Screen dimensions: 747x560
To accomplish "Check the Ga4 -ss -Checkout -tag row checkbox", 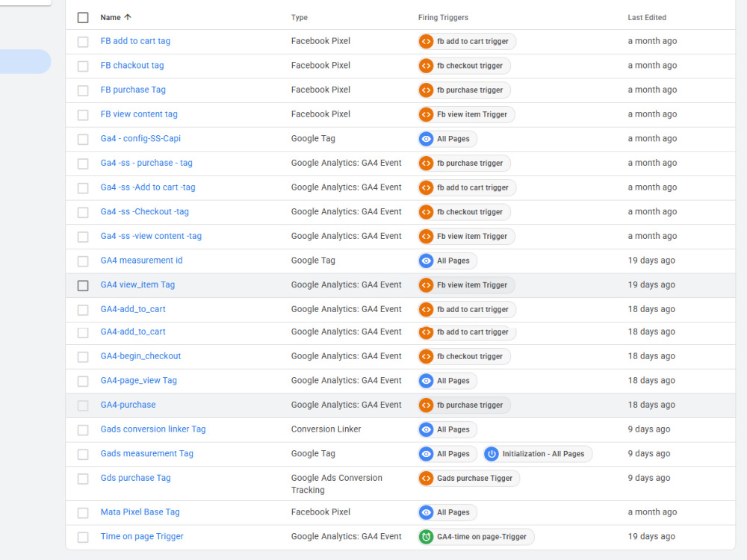I will [x=83, y=212].
